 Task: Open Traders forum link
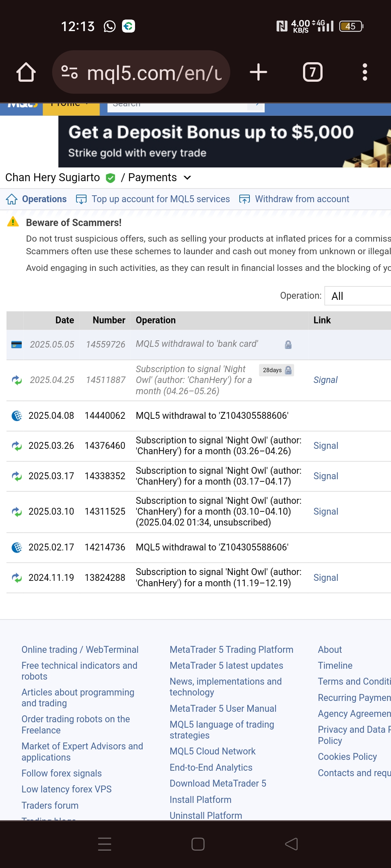coord(50,805)
